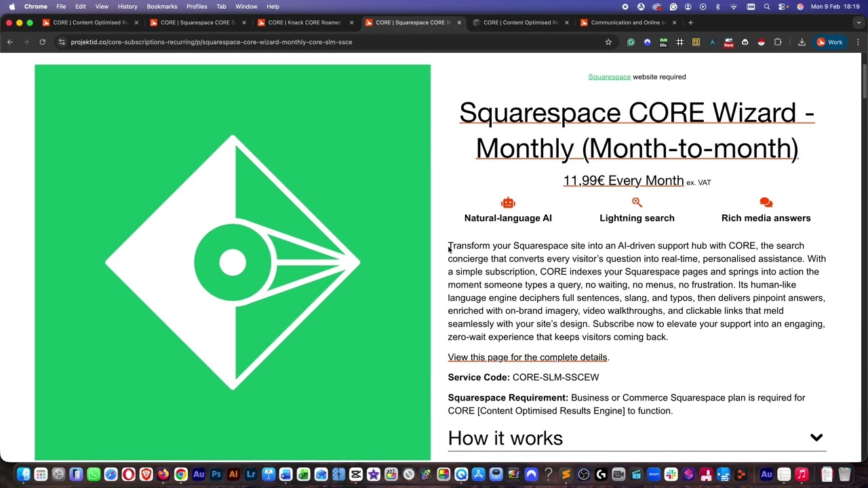The image size is (868, 488).
Task: Open the NordVPN extension in Chrome toolbar
Action: pos(647,42)
